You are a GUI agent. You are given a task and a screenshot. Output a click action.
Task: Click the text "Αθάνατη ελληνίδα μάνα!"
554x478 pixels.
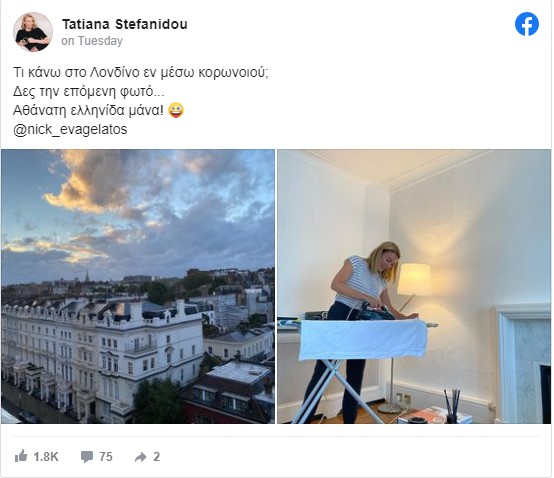88,111
